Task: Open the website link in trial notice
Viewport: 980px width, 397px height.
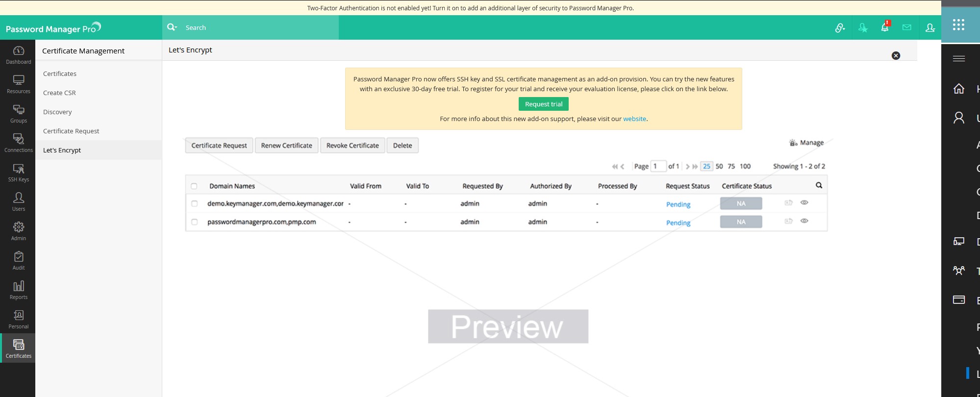Action: [634, 119]
